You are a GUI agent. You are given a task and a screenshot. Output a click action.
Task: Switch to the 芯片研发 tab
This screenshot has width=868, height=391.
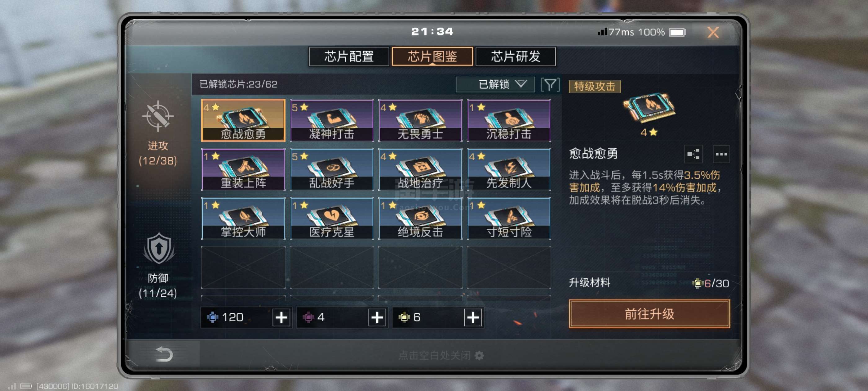coord(515,56)
